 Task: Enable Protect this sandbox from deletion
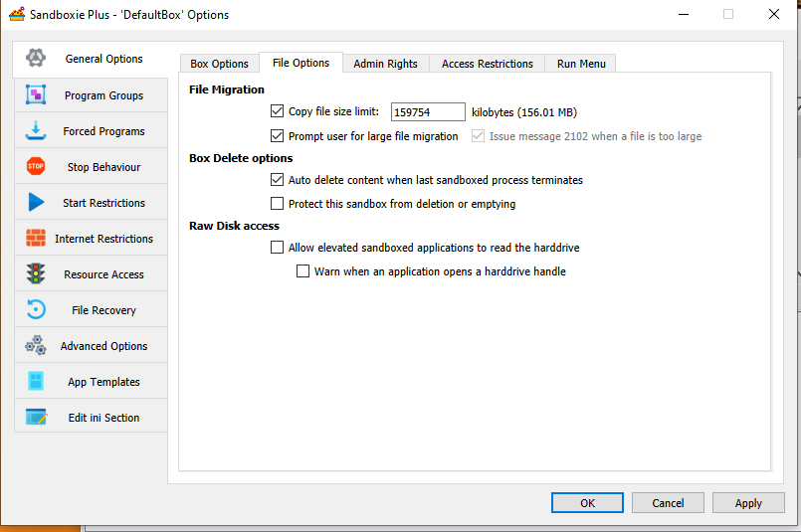point(277,204)
